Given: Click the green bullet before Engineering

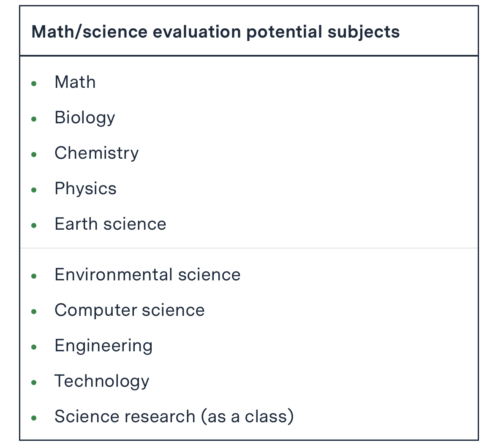Looking at the screenshot, I should click(34, 348).
